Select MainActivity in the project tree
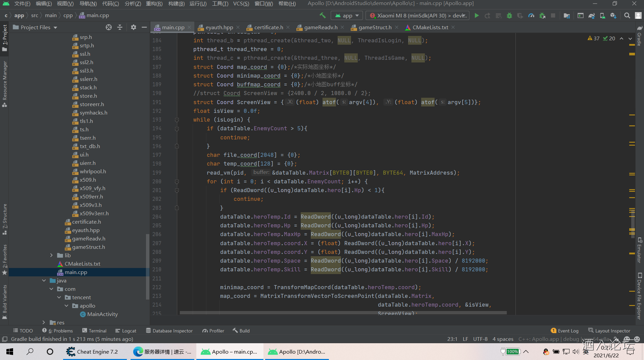Image resolution: width=644 pixels, height=360 pixels. [x=102, y=314]
